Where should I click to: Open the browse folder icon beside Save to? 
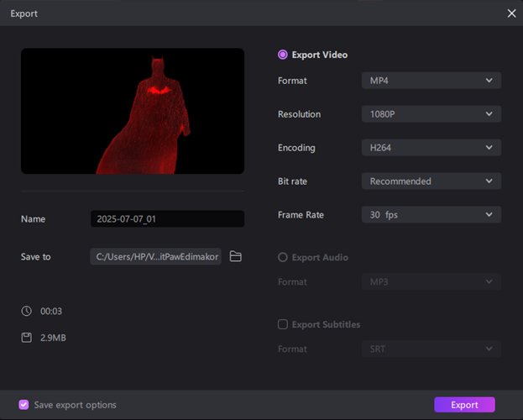click(236, 256)
